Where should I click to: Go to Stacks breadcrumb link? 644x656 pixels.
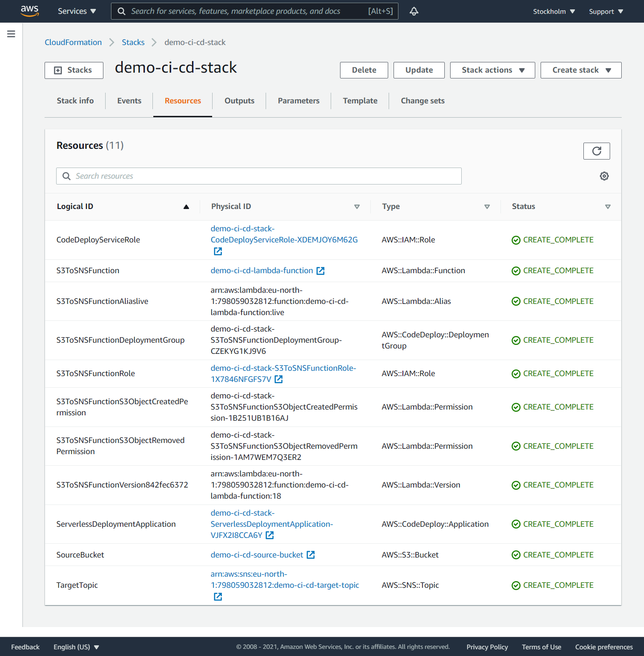click(133, 42)
